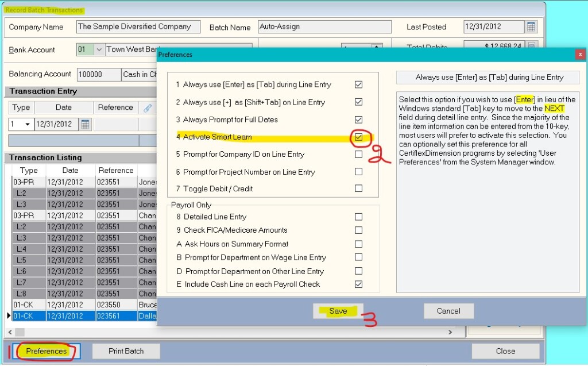Click the Print Batch button
The height and width of the screenshot is (366, 588).
126,350
